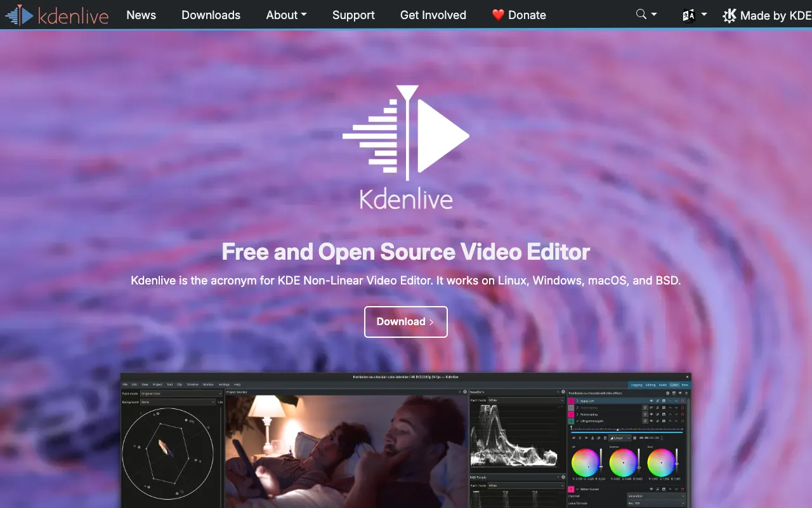
Task: Click the Kdenlive logo in the navigation bar
Action: (57, 15)
